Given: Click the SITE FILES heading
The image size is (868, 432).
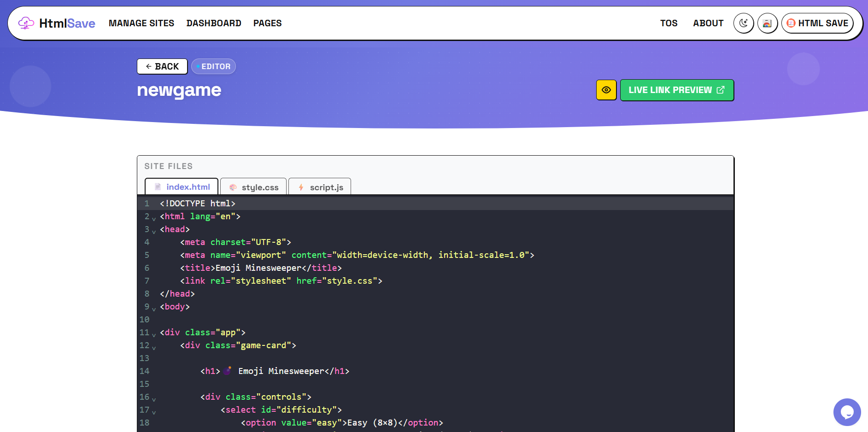Looking at the screenshot, I should tap(169, 166).
